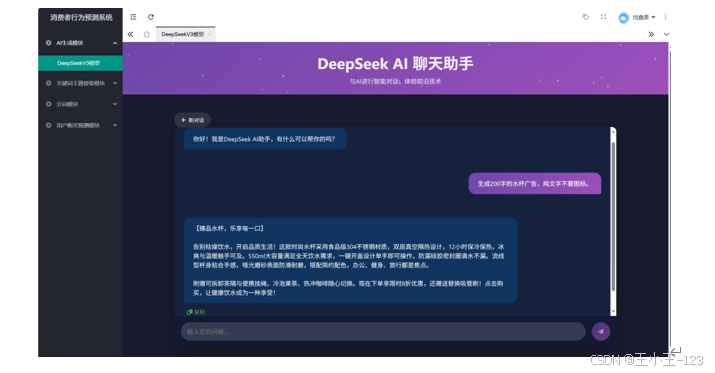Screen dimensions: 715x373
Task: Click the gear icon beside 分词模块
Action: [x=48, y=104]
